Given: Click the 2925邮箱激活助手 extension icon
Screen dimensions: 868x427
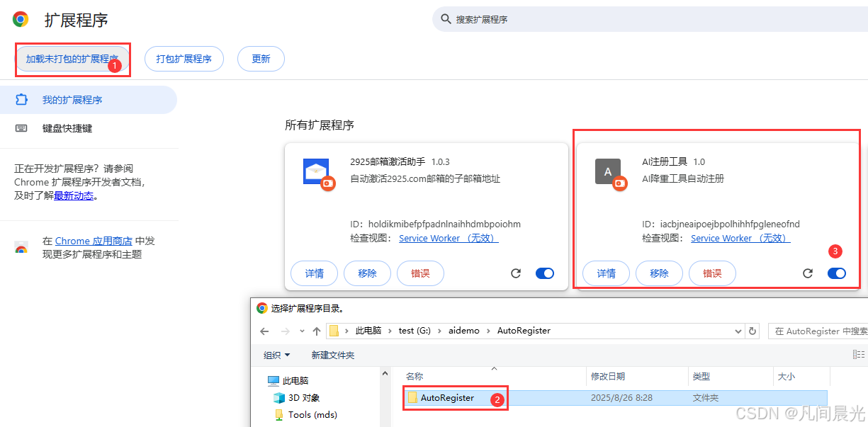Looking at the screenshot, I should point(316,171).
